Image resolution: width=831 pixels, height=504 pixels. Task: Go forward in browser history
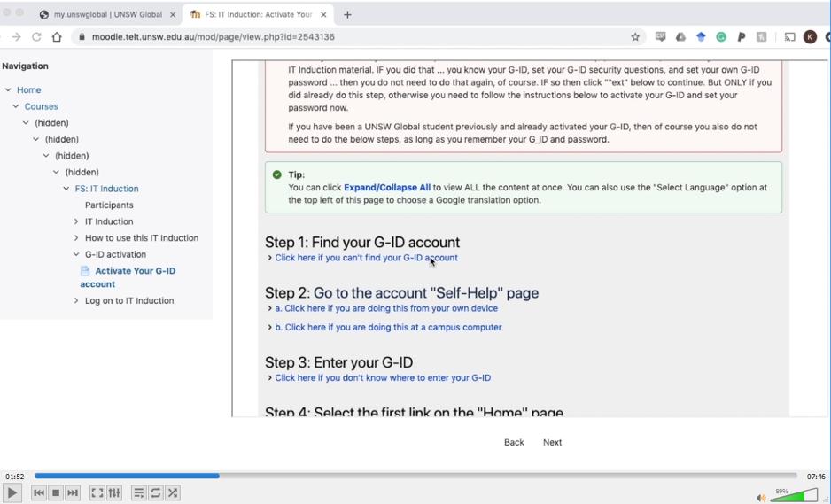pos(17,37)
